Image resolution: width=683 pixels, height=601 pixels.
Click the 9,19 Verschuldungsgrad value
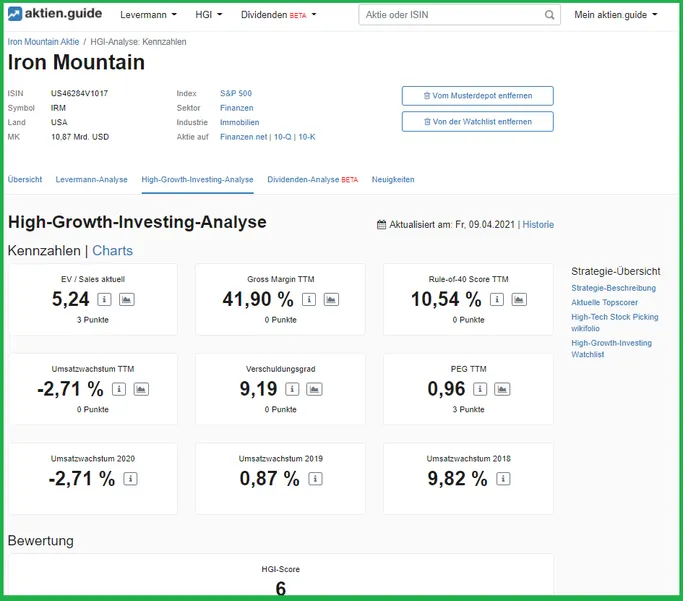258,389
